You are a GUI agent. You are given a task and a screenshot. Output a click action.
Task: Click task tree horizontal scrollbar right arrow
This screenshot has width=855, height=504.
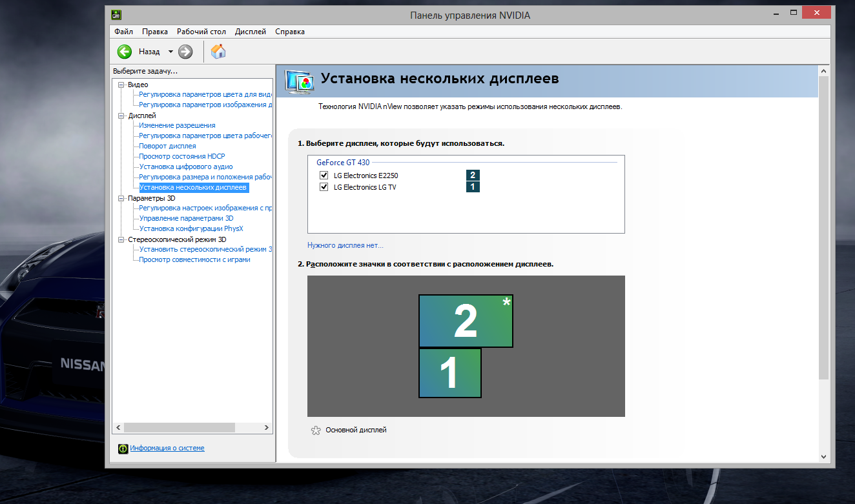coord(267,428)
